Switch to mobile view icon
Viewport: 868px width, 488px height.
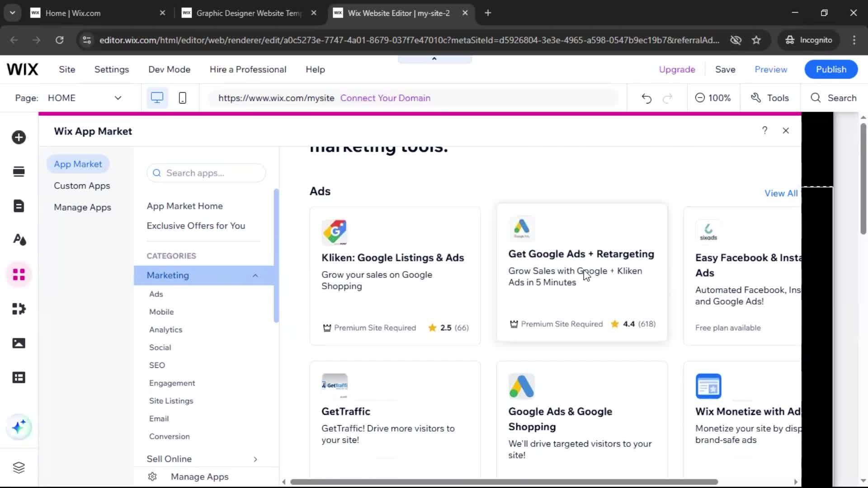183,98
